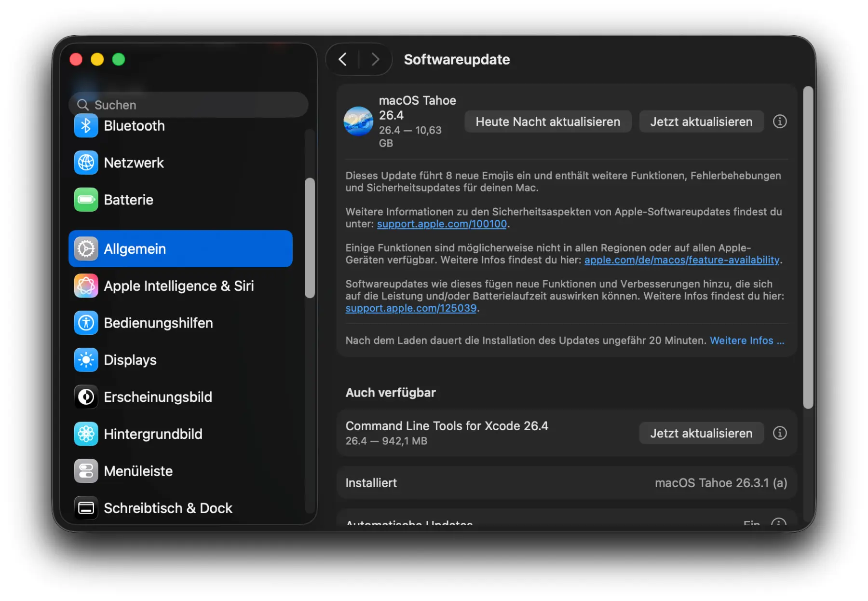Open the Hintergrundbild flower icon
Image resolution: width=868 pixels, height=601 pixels.
point(86,434)
